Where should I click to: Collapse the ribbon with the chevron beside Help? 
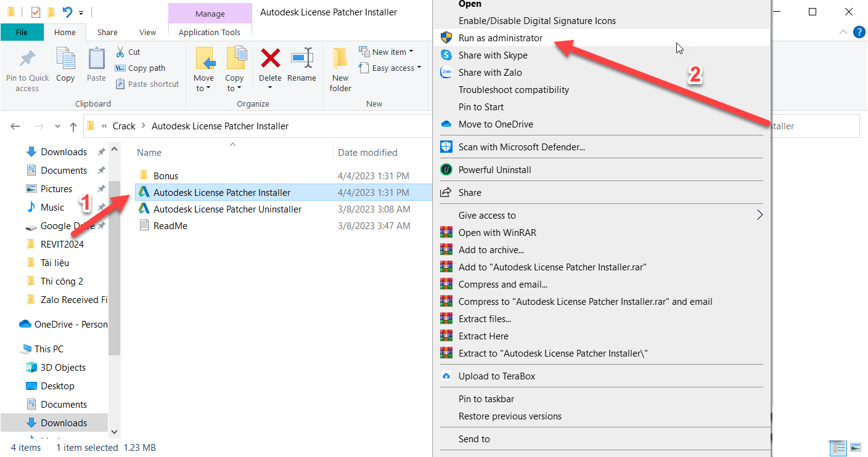click(843, 33)
